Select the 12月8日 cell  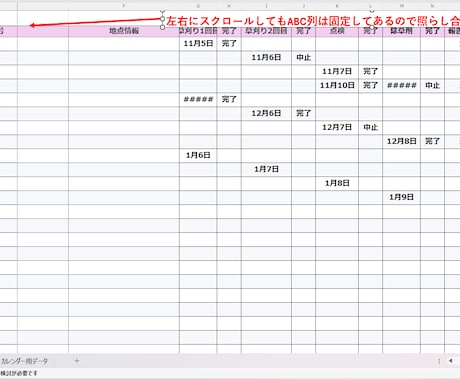[402, 142]
